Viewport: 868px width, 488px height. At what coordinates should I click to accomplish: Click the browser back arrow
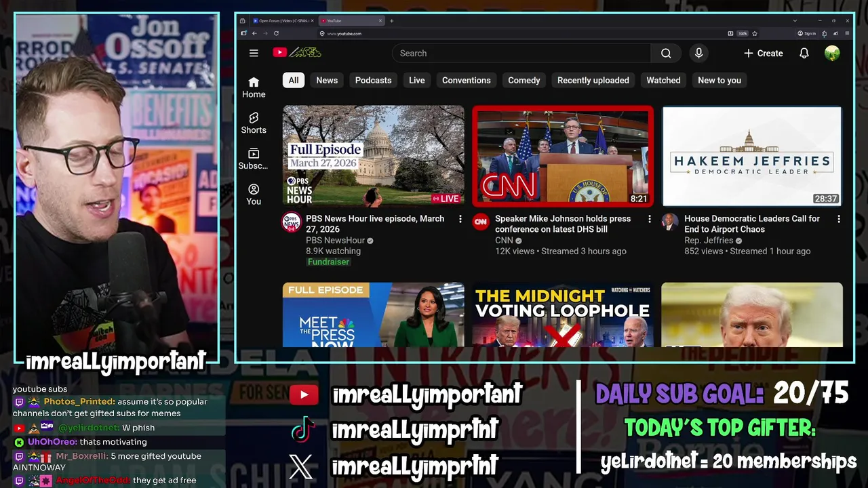tap(254, 33)
